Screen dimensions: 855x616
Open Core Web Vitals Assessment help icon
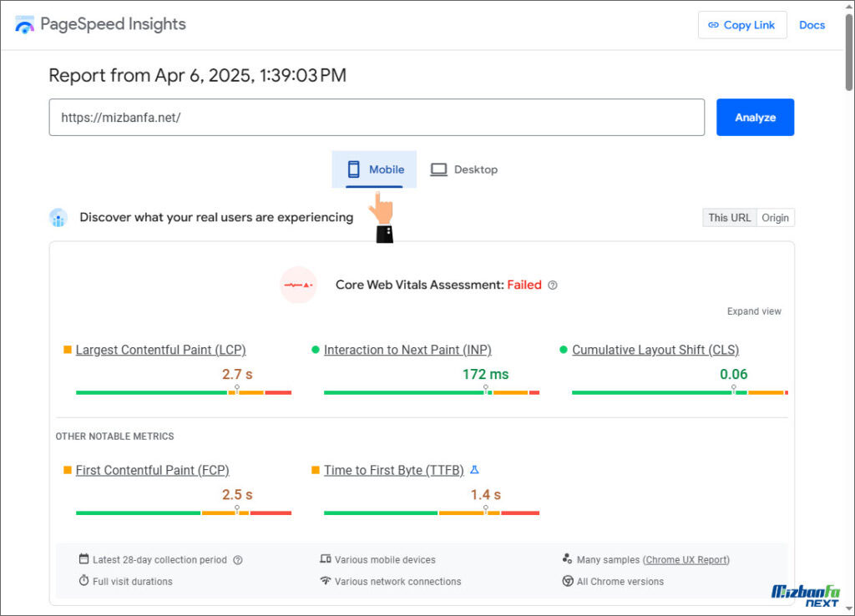553,285
